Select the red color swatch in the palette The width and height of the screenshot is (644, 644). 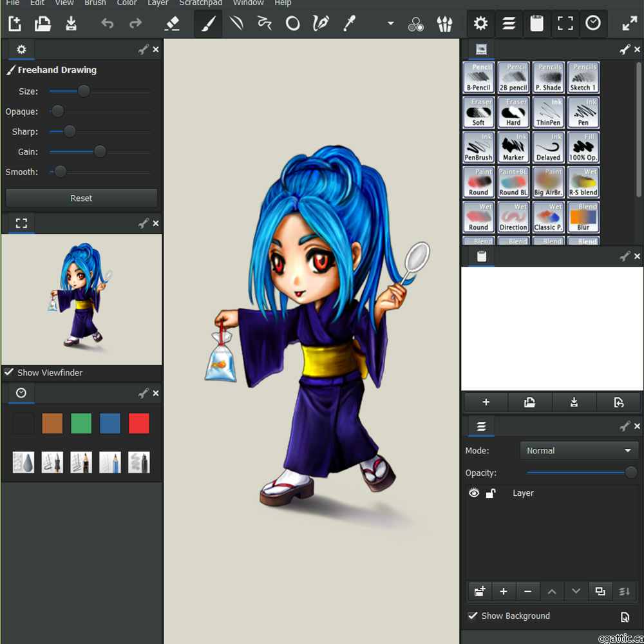pos(139,423)
